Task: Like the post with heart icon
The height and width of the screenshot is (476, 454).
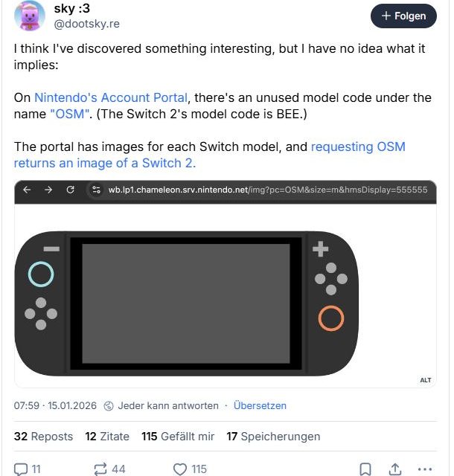Action: click(x=180, y=469)
